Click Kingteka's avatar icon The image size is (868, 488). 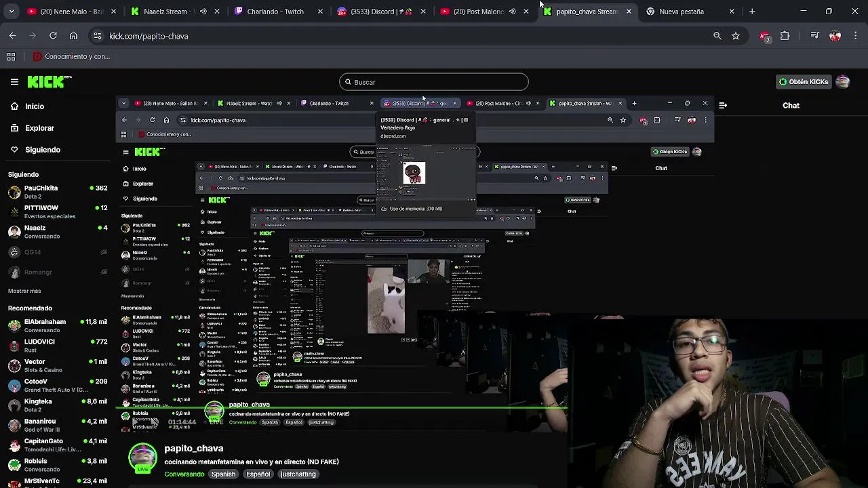(x=14, y=405)
